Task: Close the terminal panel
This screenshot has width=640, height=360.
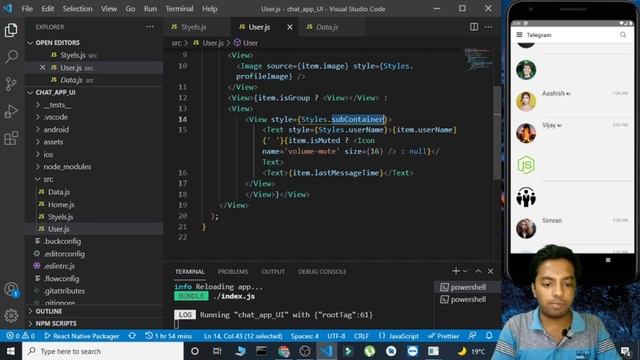Action: pyautogui.click(x=491, y=271)
